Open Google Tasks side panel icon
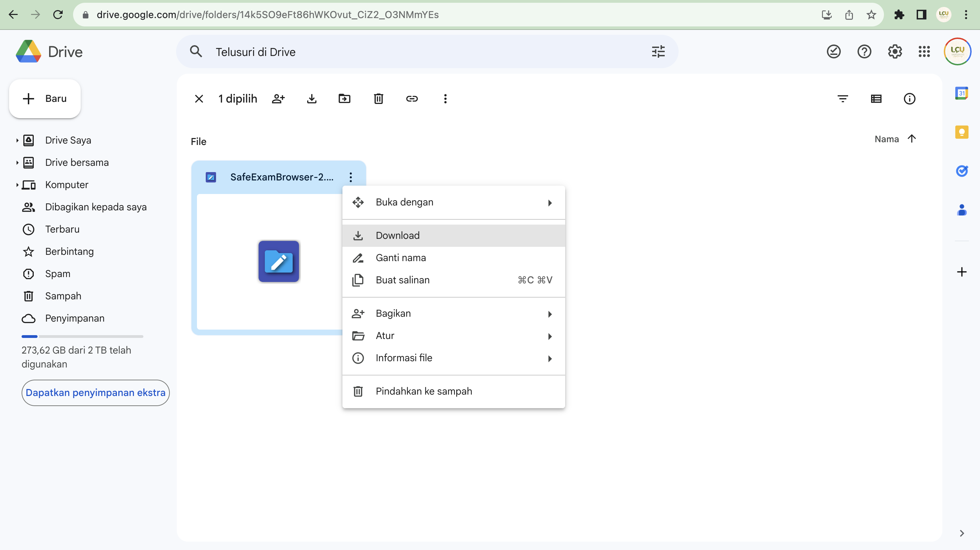The height and width of the screenshot is (550, 980). (x=961, y=171)
